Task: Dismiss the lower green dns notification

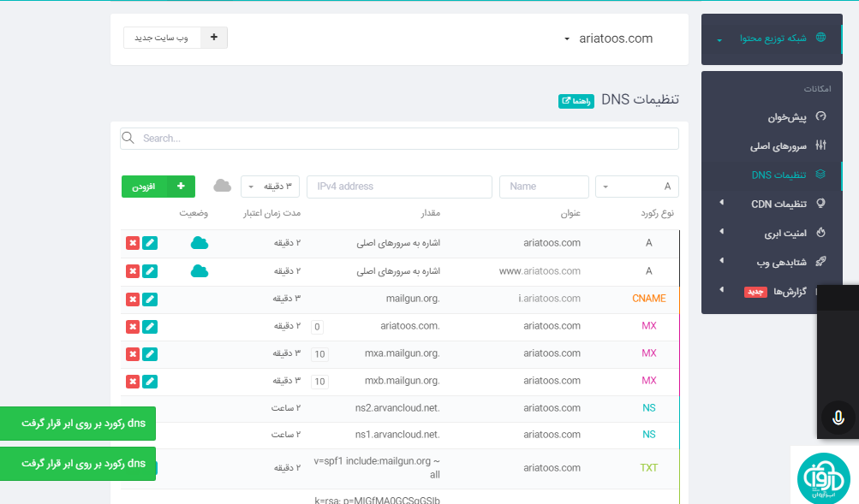Action: click(78, 464)
